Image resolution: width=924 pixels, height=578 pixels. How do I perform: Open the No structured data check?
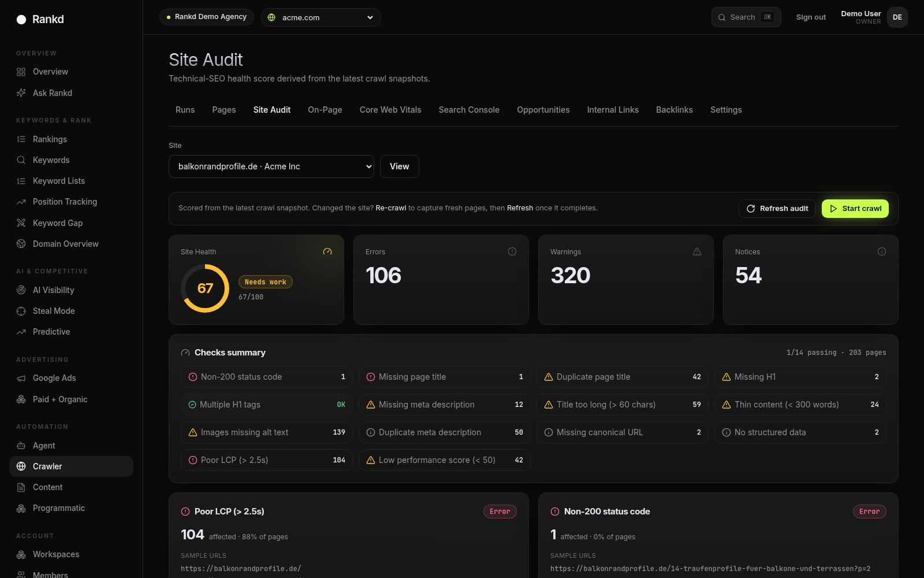coord(800,432)
